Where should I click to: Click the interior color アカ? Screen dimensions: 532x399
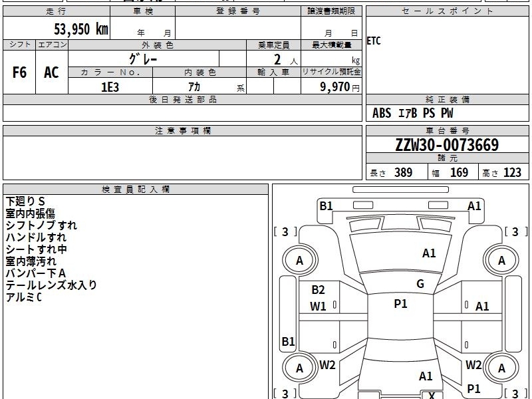pyautogui.click(x=194, y=87)
